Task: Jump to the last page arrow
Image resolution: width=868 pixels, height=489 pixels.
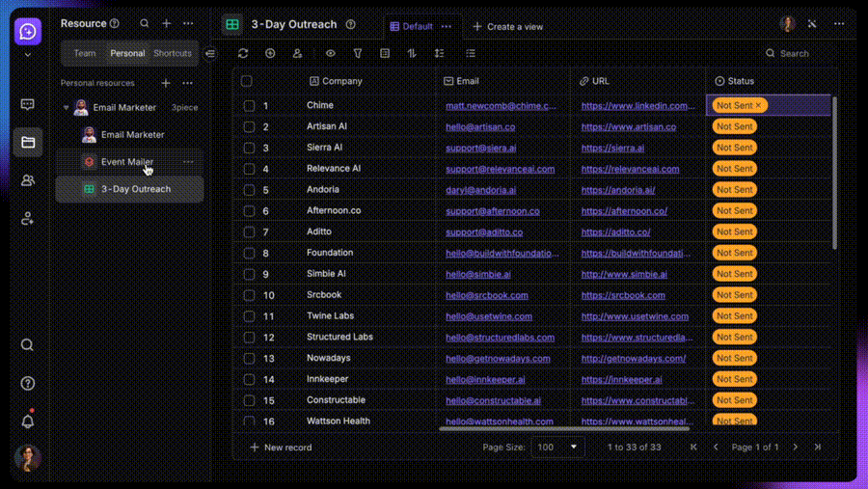Action: coord(818,447)
